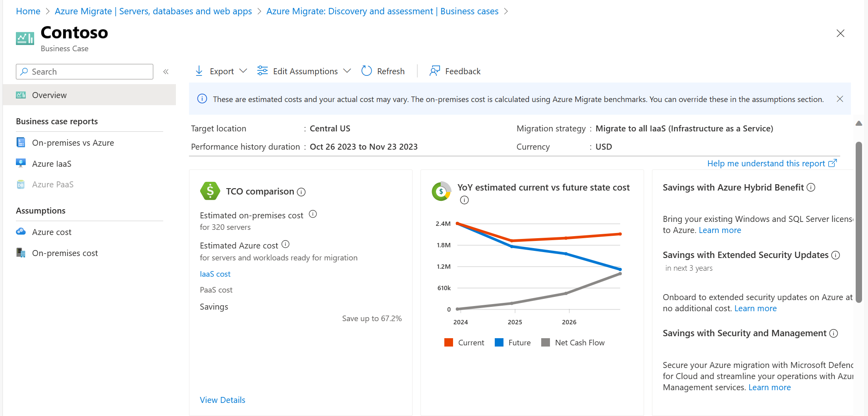Click external link icon beside Help report
This screenshot has width=868, height=416.
(x=833, y=163)
